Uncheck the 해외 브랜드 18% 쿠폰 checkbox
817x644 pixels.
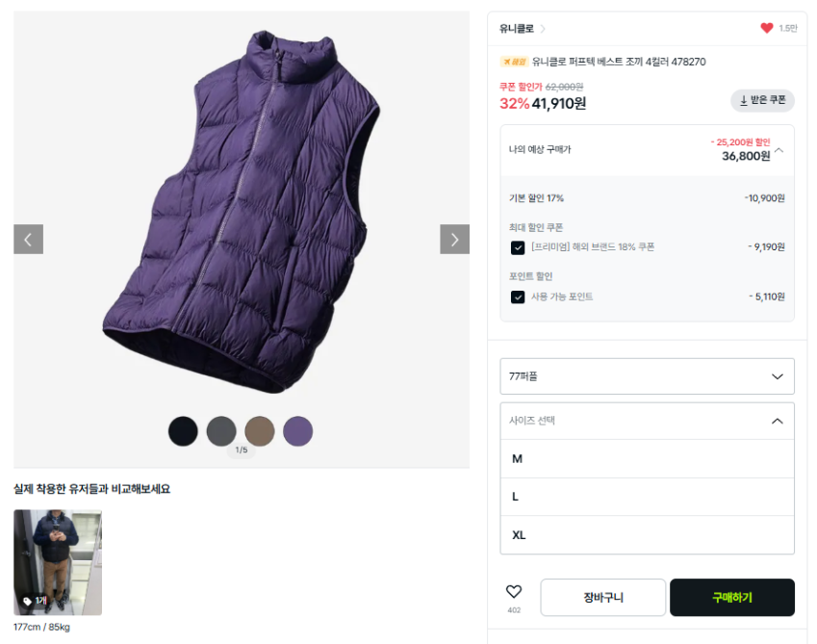(518, 247)
